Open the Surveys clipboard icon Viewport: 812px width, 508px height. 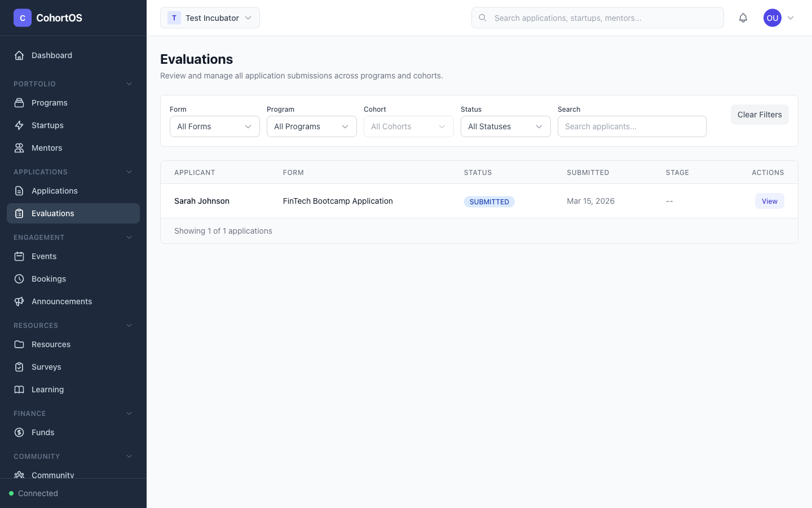19,367
